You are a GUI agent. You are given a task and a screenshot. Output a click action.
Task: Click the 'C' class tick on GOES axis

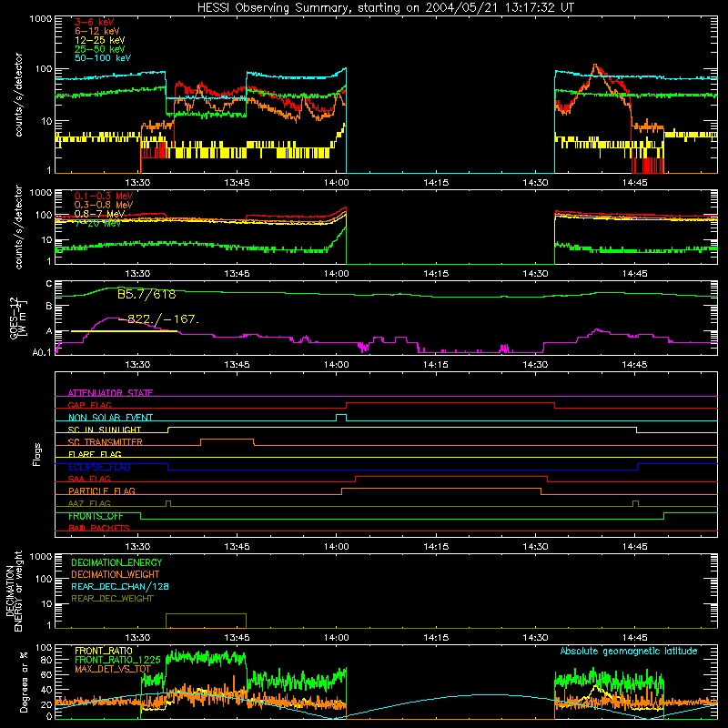[x=49, y=284]
